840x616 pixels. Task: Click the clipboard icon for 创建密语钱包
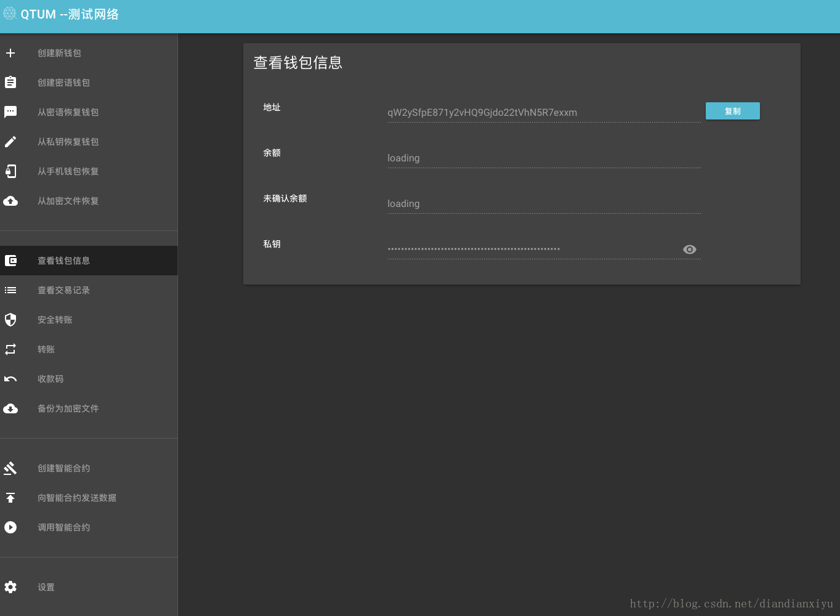click(10, 83)
